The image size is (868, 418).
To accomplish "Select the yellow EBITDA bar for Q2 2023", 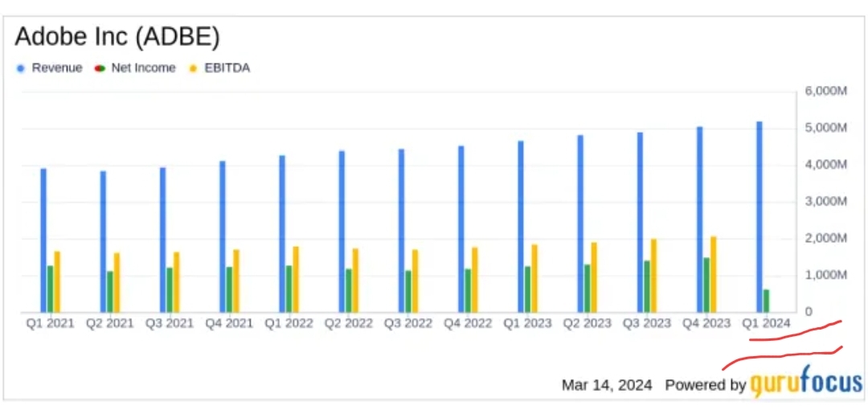I will [x=594, y=277].
